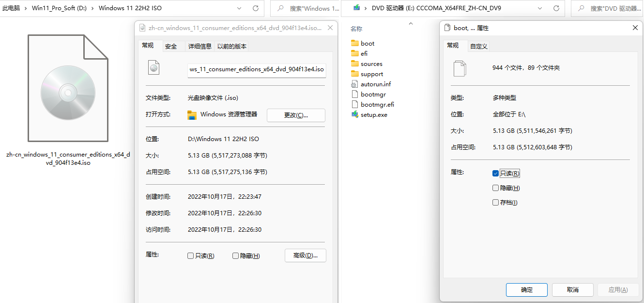Click support folder name
Image resolution: width=644 pixels, height=303 pixels.
372,74
